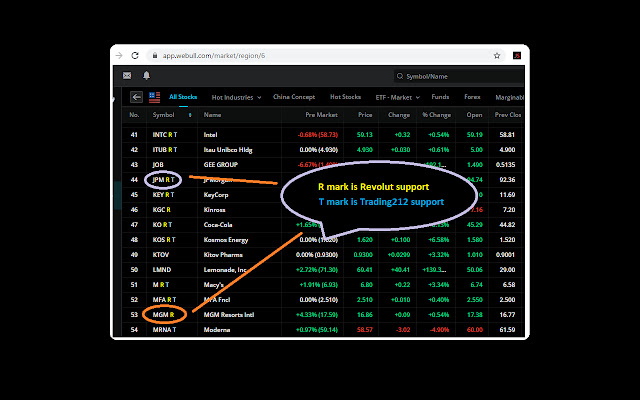640x400 pixels.
Task: Open the Hot Stocks tab
Action: point(345,97)
